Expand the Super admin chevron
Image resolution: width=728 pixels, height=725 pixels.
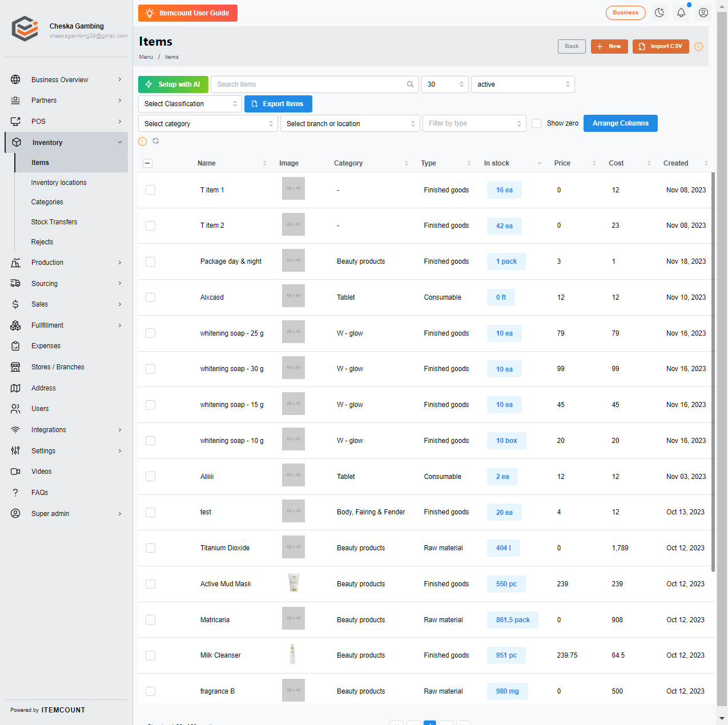coord(119,513)
